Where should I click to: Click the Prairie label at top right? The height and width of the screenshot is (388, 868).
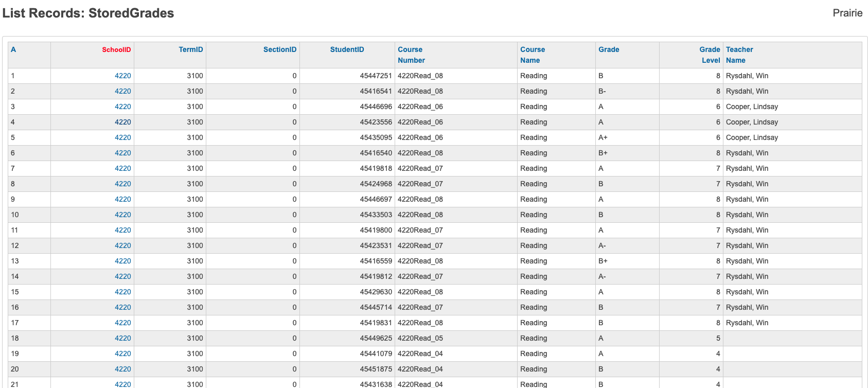[847, 13]
